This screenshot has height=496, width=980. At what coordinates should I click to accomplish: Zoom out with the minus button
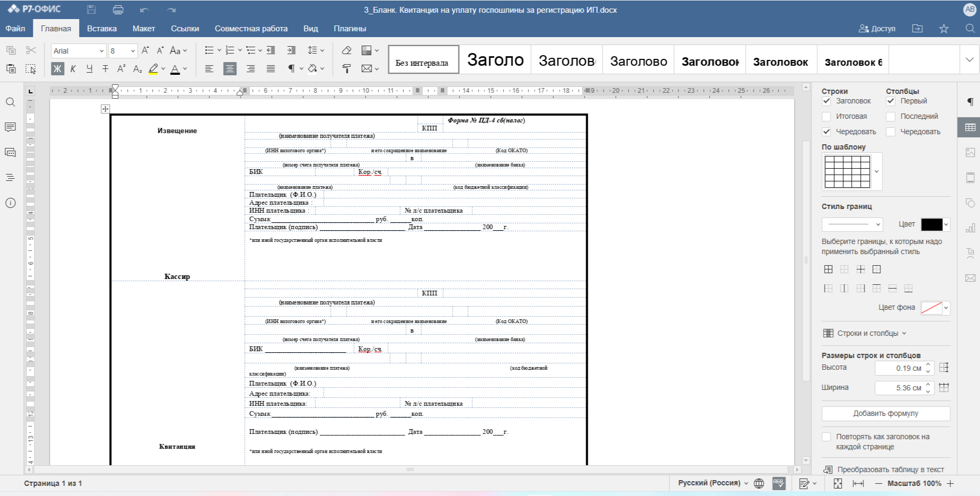click(x=878, y=483)
